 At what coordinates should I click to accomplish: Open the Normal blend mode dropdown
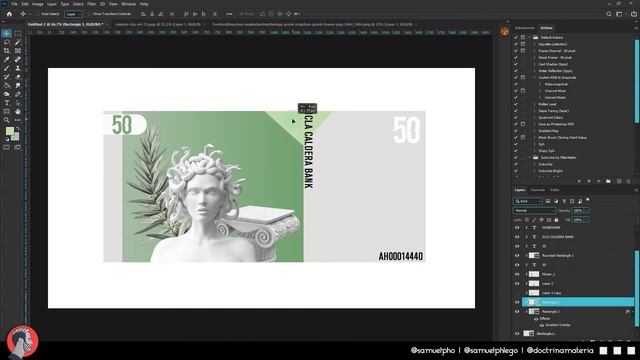(x=534, y=211)
